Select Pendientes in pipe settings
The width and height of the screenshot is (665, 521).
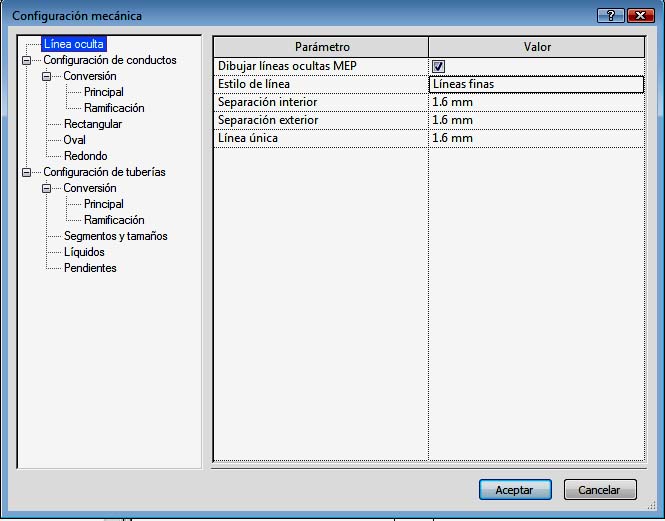[x=90, y=268]
